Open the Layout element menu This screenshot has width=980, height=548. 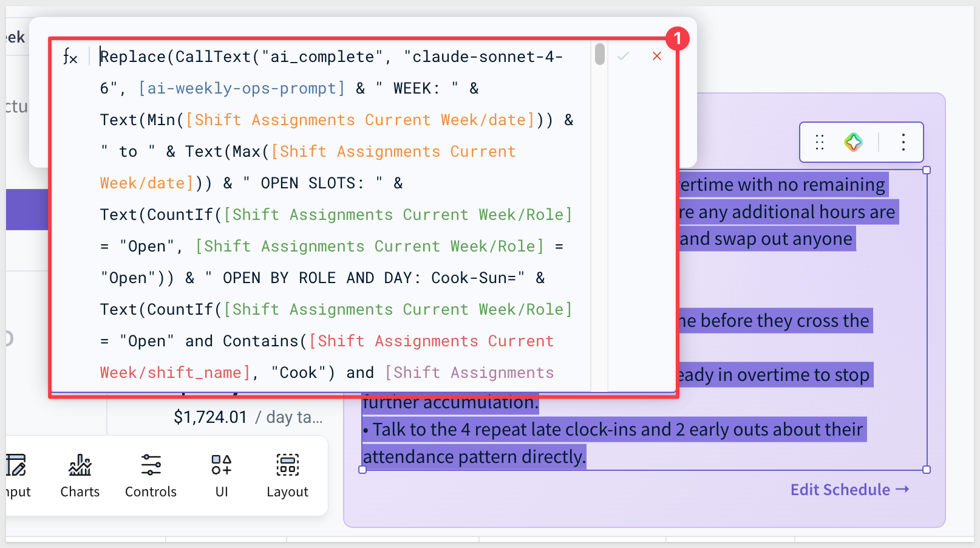287,476
